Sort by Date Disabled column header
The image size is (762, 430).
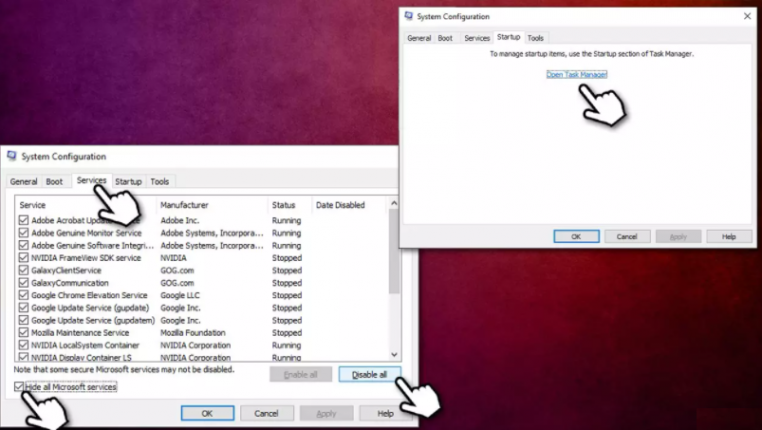[x=348, y=205]
